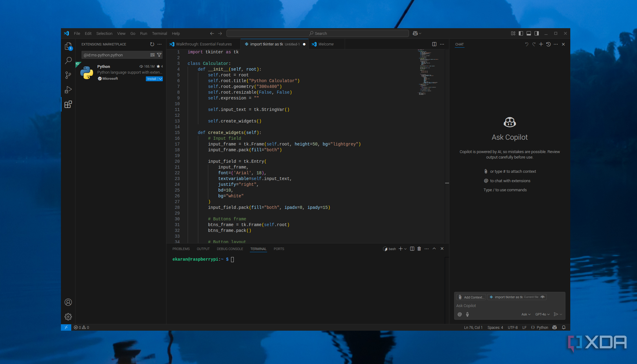Toggle the bottom panel layout button

(x=529, y=33)
